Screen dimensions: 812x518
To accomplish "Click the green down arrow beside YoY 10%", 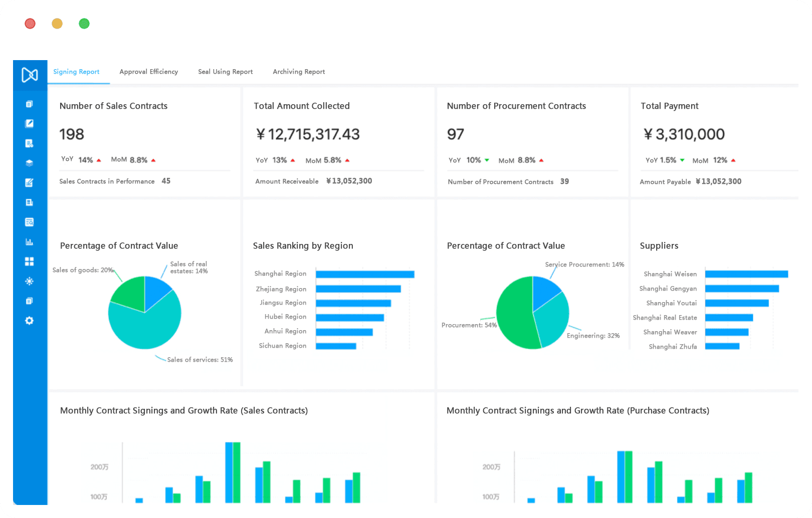I will [x=487, y=160].
